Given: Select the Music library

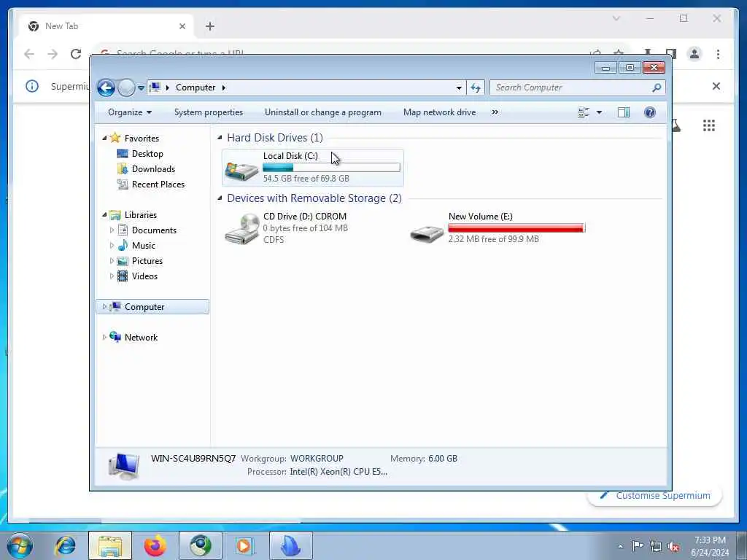Looking at the screenshot, I should (144, 246).
